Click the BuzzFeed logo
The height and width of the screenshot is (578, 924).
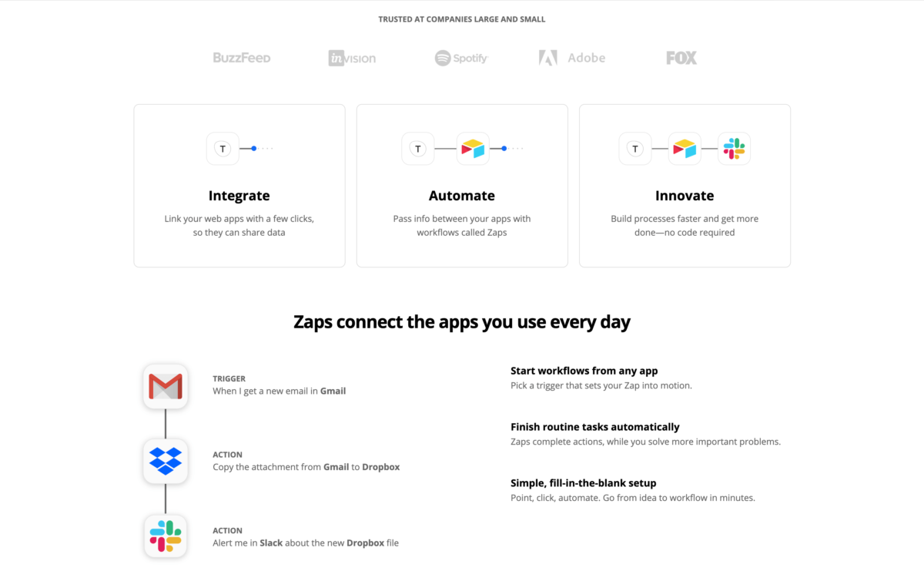(x=242, y=58)
